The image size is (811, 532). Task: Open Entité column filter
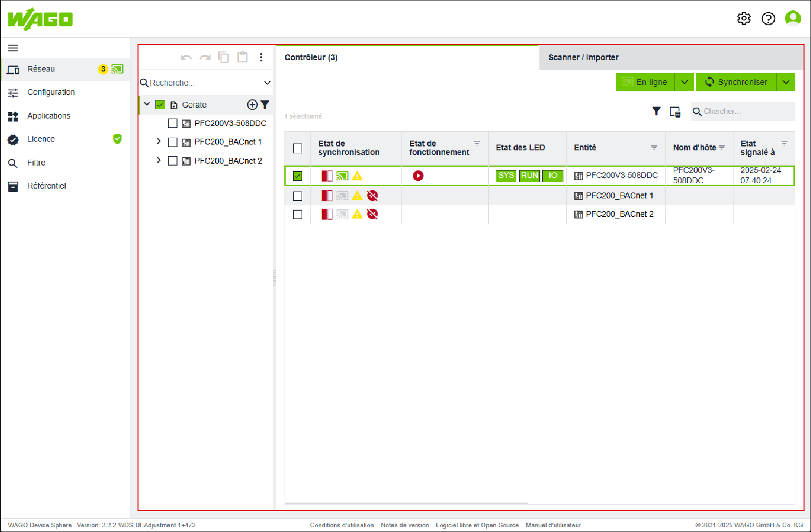tap(654, 147)
